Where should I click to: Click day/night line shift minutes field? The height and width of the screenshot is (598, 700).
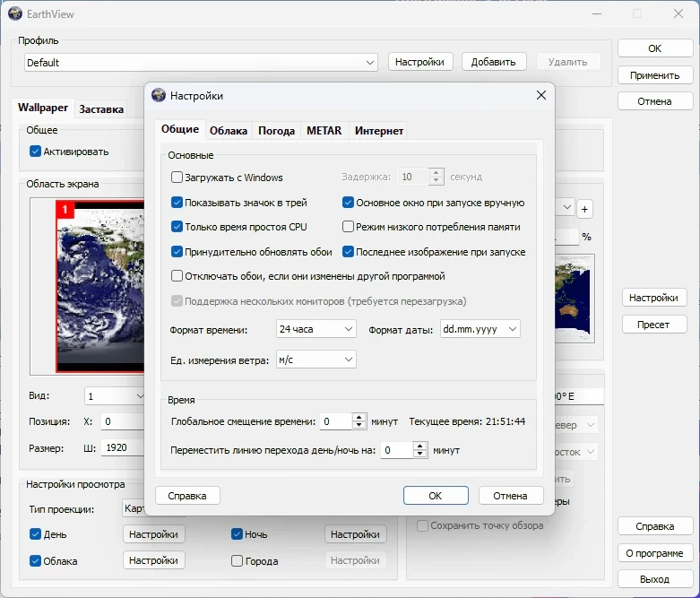397,450
